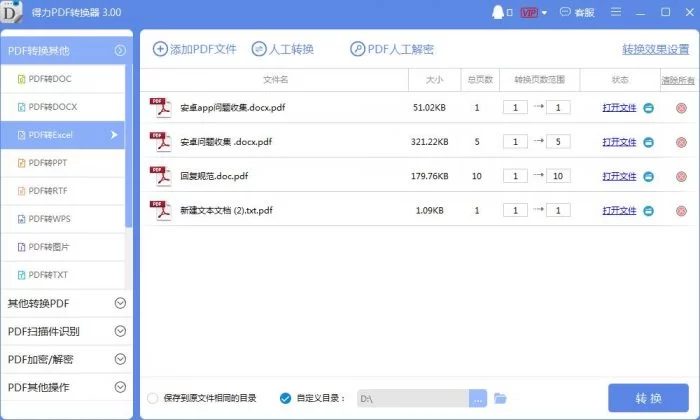Open the QQ penguin icon in title bar
This screenshot has width=700, height=420.
[497, 13]
